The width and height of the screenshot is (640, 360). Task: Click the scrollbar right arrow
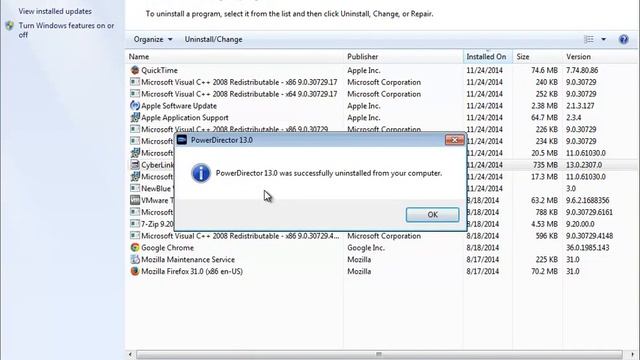(x=632, y=354)
